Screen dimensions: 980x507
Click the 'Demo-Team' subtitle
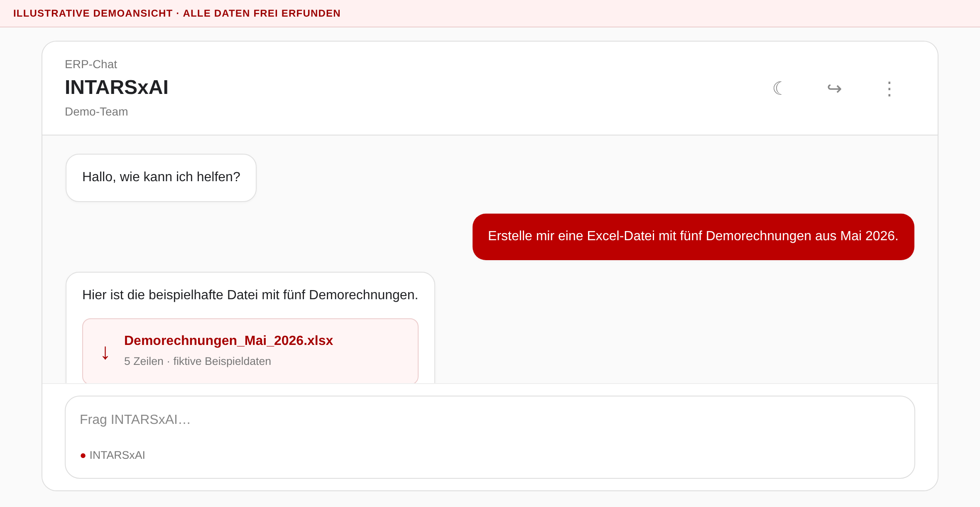click(x=96, y=112)
